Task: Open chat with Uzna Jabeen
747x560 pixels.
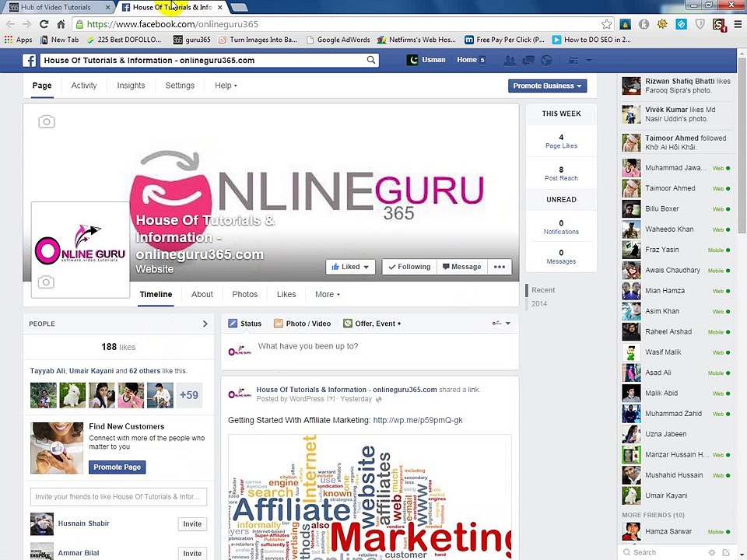Action: click(x=676, y=434)
